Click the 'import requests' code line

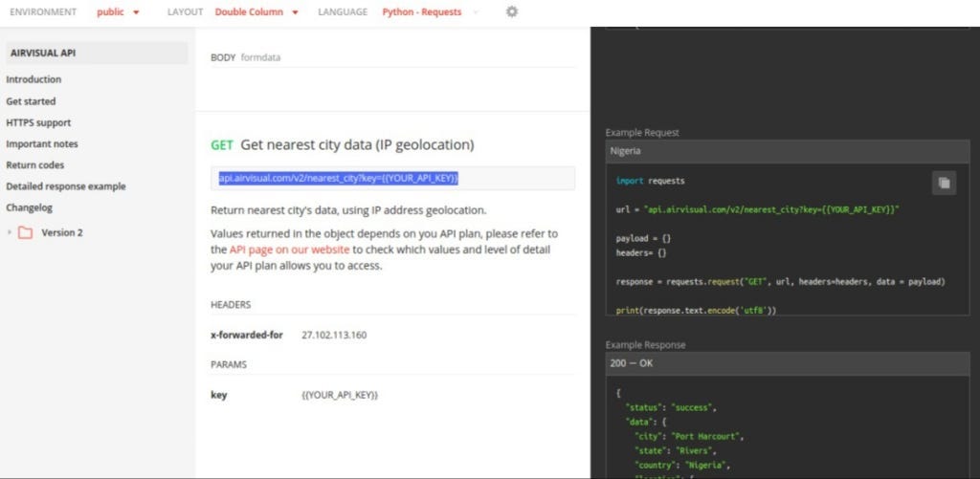click(x=650, y=181)
